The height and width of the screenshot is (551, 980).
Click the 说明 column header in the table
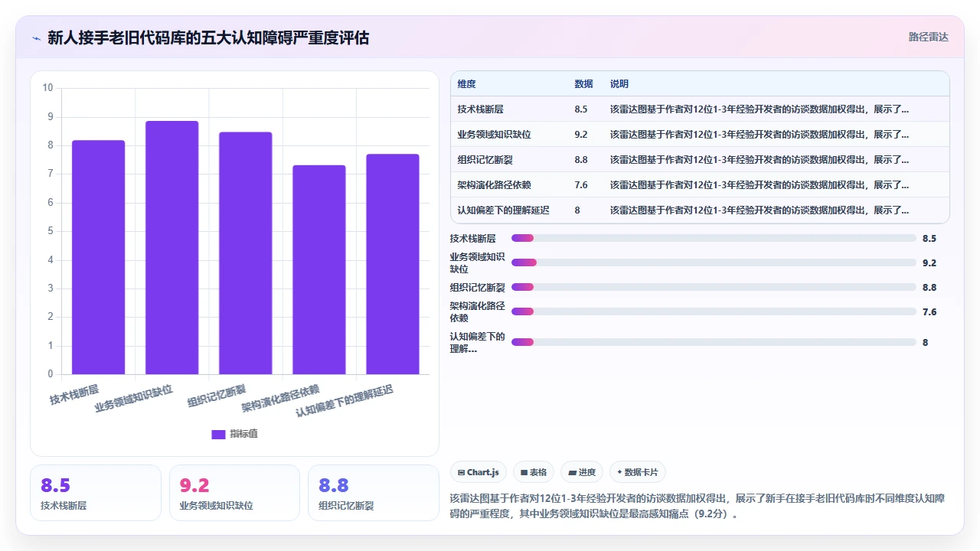coord(619,84)
